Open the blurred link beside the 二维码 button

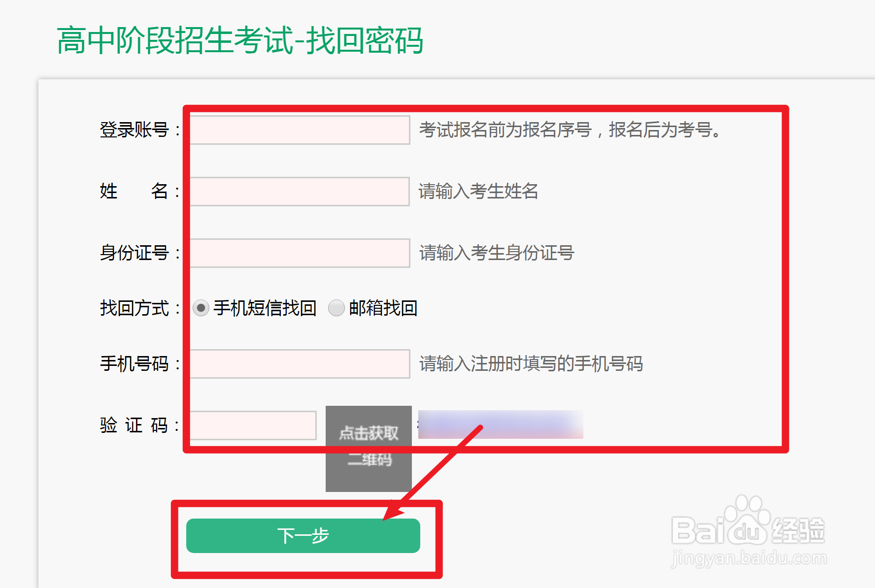point(501,425)
